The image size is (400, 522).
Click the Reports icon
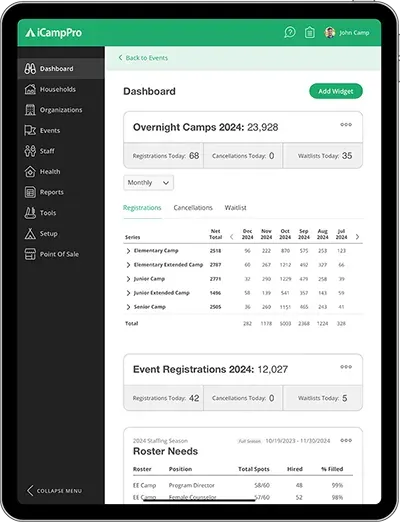[x=30, y=192]
